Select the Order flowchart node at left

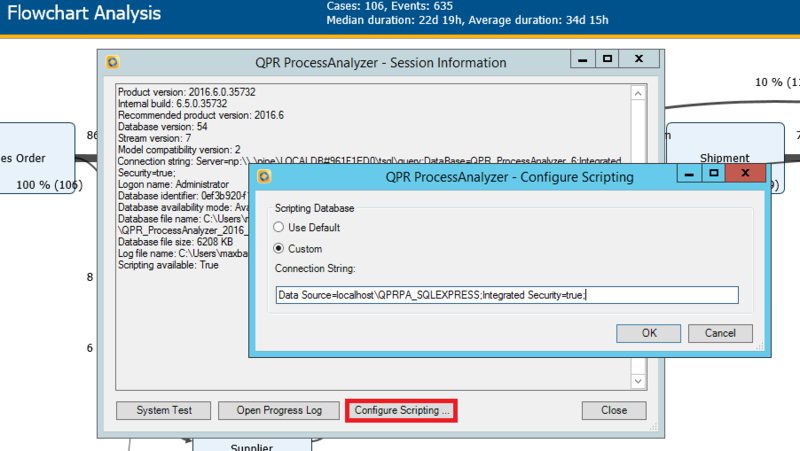coord(37,158)
